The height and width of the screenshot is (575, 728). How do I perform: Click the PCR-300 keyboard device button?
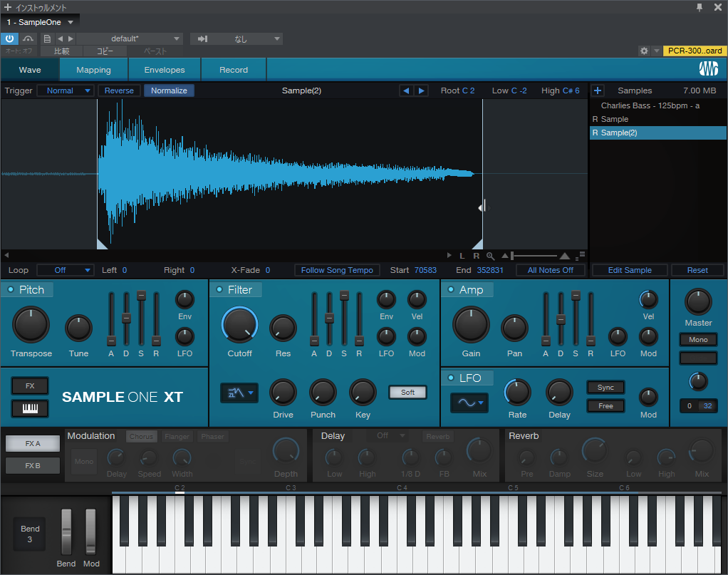coord(695,51)
